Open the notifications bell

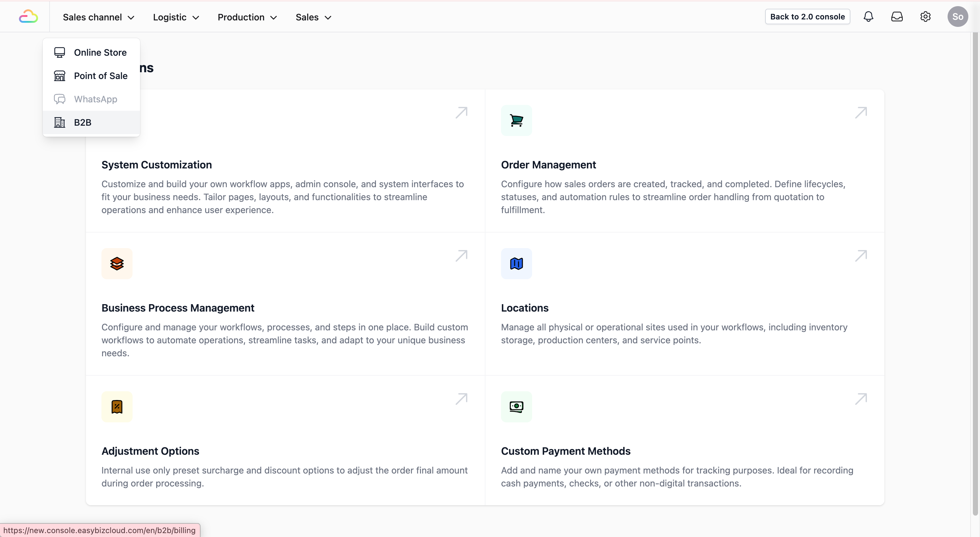[868, 17]
